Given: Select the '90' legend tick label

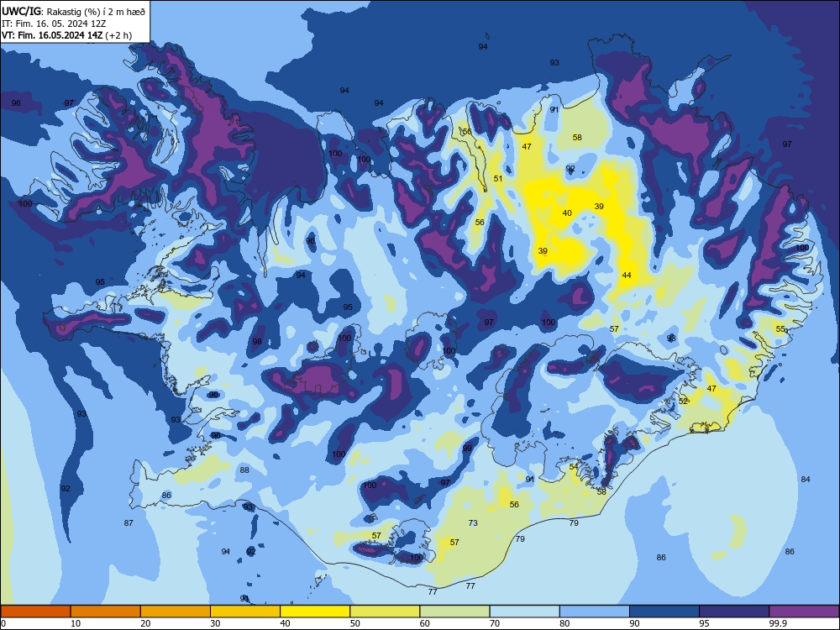Looking at the screenshot, I should click(x=634, y=623).
